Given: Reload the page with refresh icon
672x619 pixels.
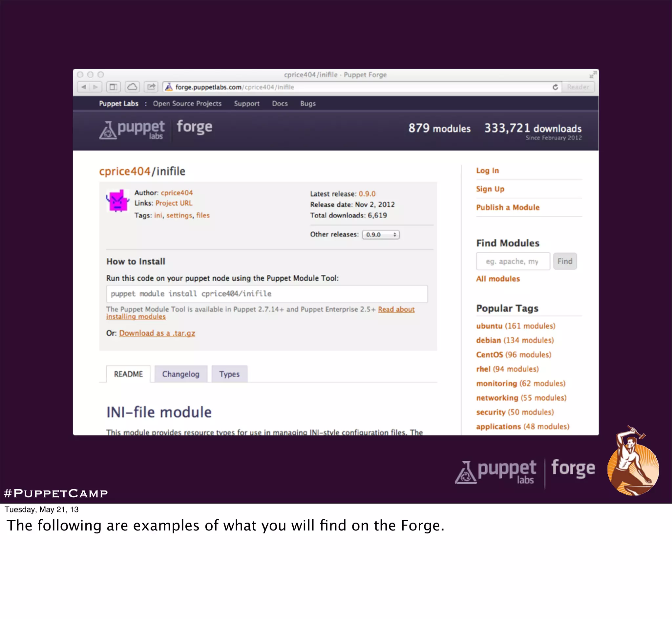Looking at the screenshot, I should click(555, 87).
